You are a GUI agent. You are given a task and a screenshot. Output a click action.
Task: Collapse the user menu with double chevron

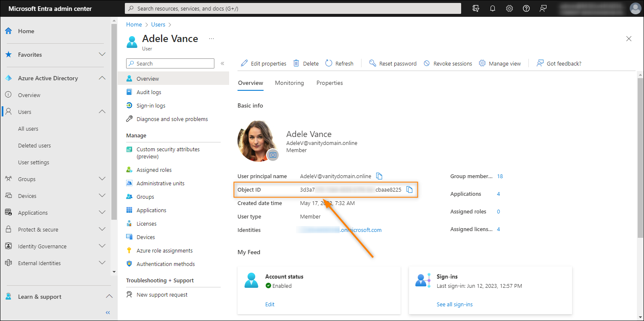223,63
